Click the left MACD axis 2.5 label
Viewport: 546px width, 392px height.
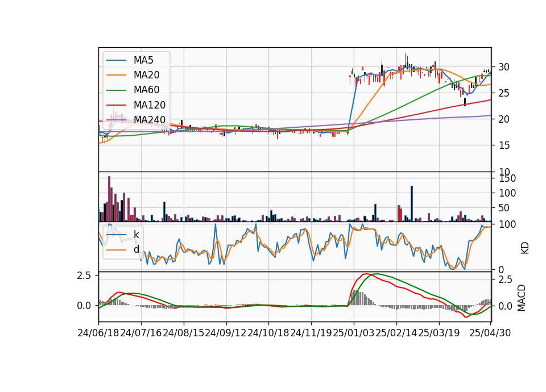[84, 276]
